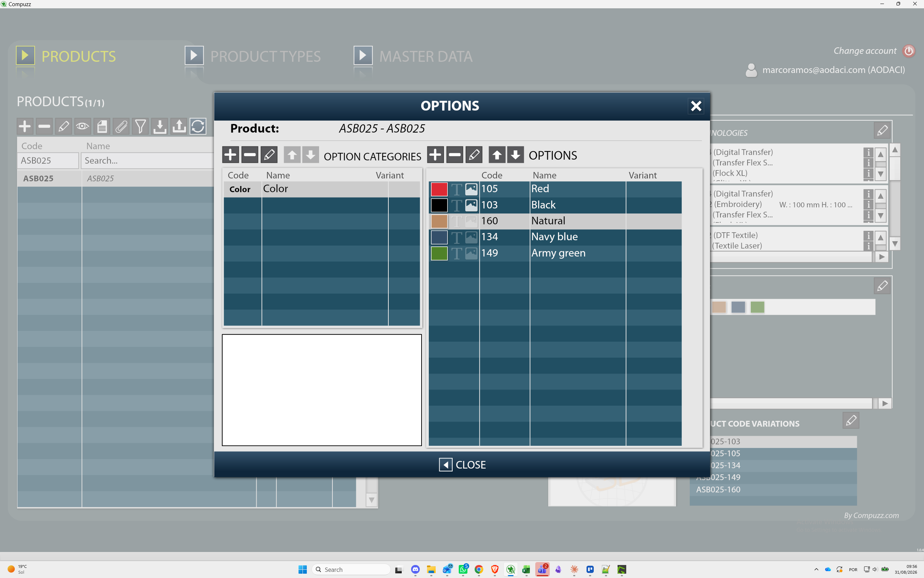Select option code 160

point(489,221)
